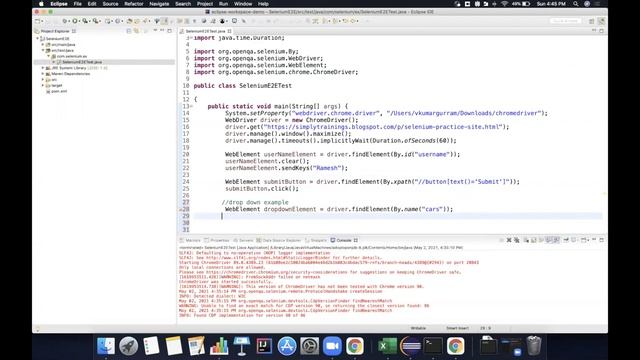Collapse the import block fold marker
640x360 pixels.
tap(191, 38)
